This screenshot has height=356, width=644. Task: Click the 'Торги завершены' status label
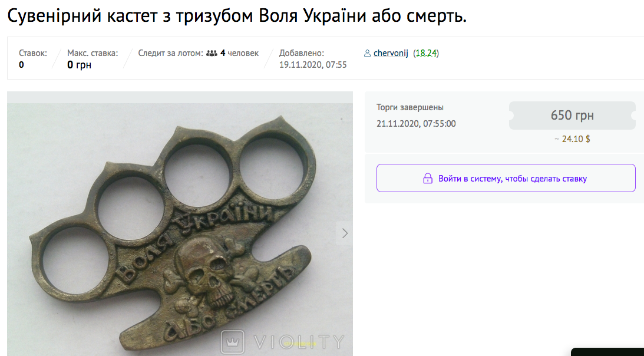(x=410, y=107)
